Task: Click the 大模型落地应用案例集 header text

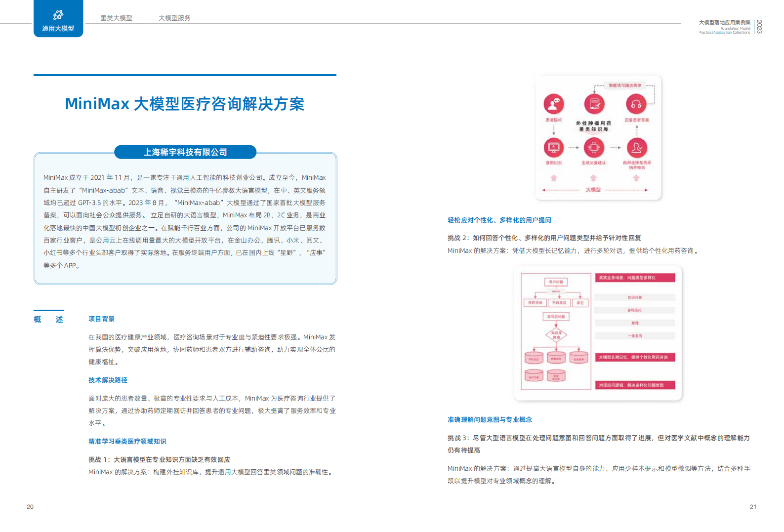Action: [725, 22]
